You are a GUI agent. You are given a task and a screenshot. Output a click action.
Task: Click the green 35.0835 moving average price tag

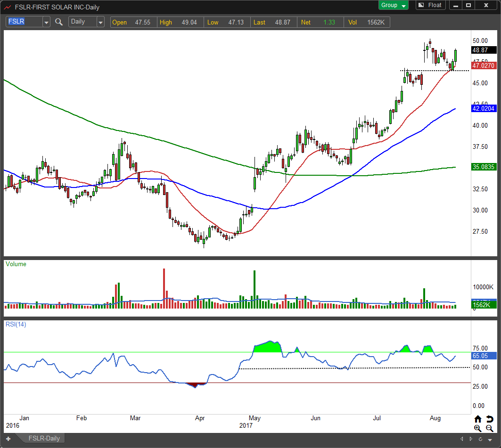click(x=484, y=167)
